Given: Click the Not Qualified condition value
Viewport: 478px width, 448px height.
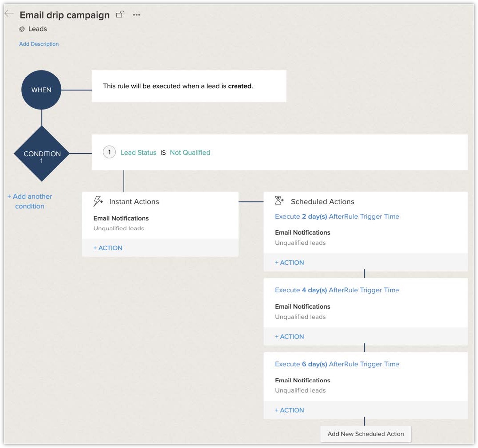Looking at the screenshot, I should point(190,153).
